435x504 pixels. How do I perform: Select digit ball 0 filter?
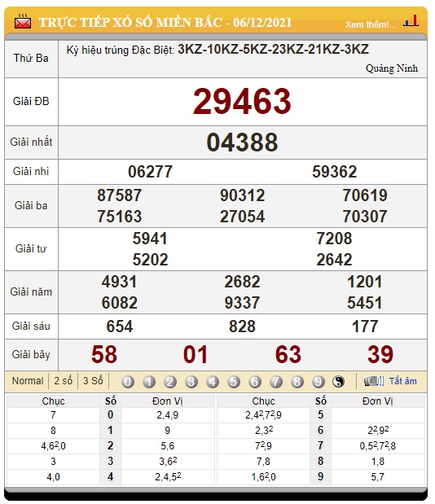128,382
